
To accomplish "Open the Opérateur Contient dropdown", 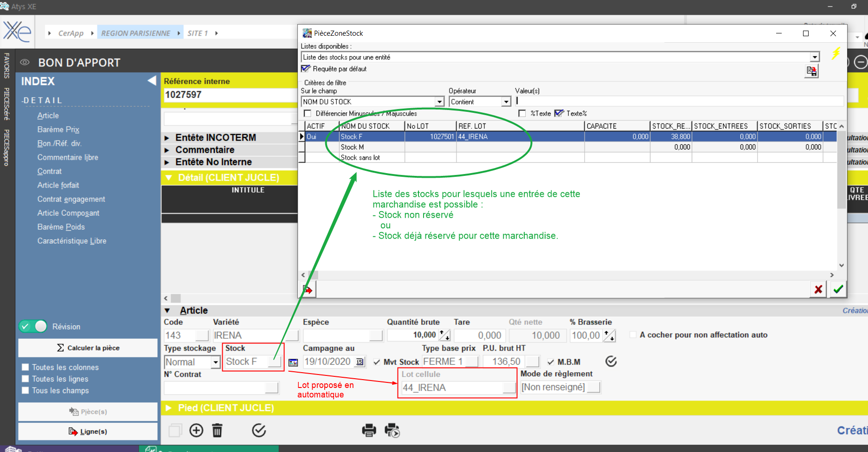I will 506,102.
